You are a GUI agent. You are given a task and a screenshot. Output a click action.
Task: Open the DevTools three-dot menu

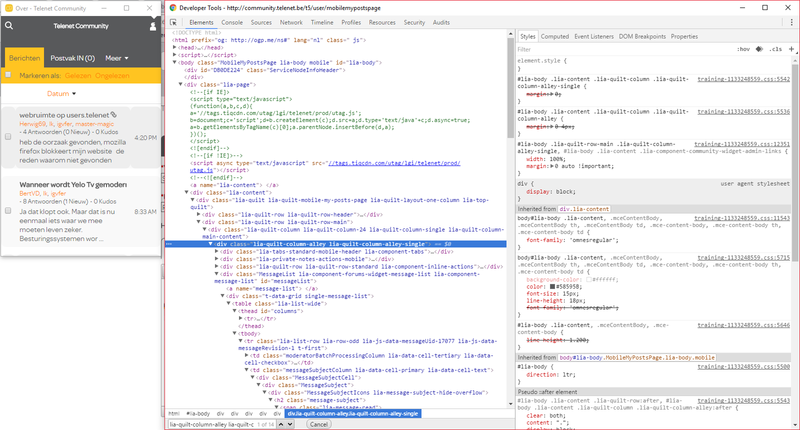pos(791,22)
